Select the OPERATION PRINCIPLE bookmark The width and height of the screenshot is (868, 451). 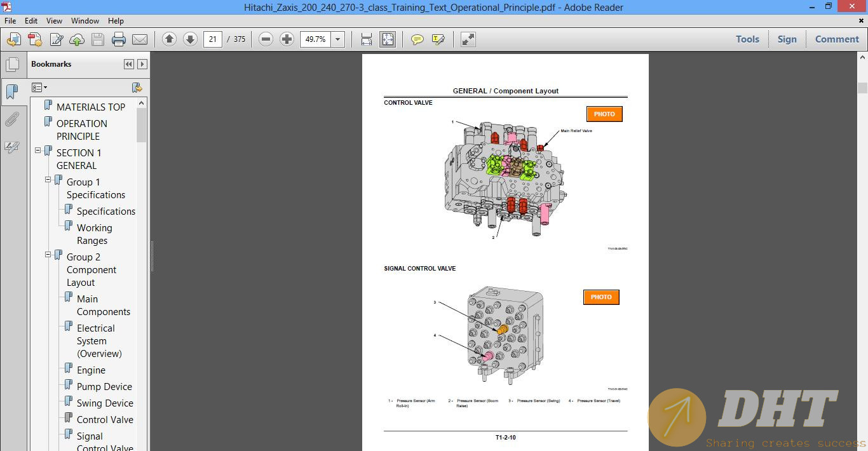(82, 130)
